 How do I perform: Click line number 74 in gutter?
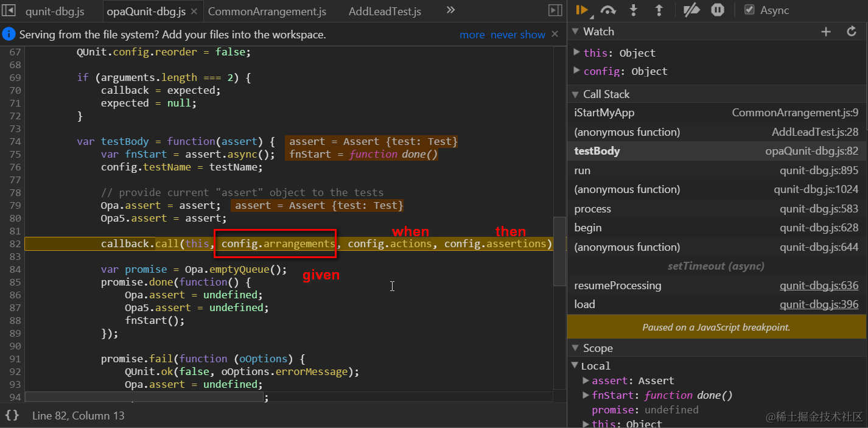tap(15, 141)
